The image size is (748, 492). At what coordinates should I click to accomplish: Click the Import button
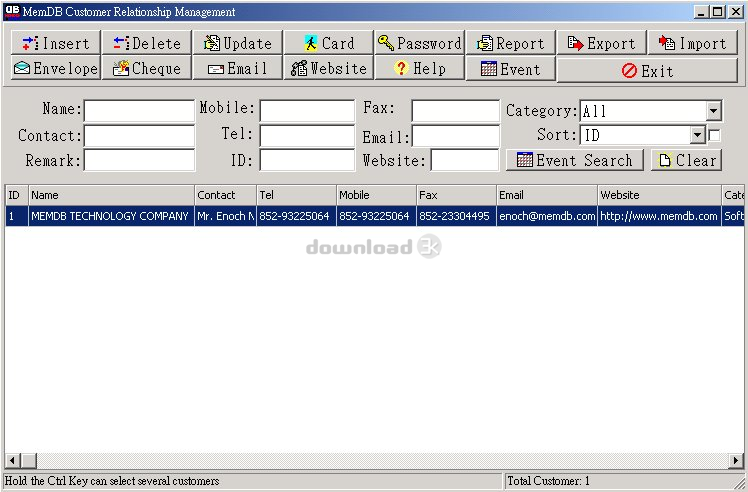(693, 43)
